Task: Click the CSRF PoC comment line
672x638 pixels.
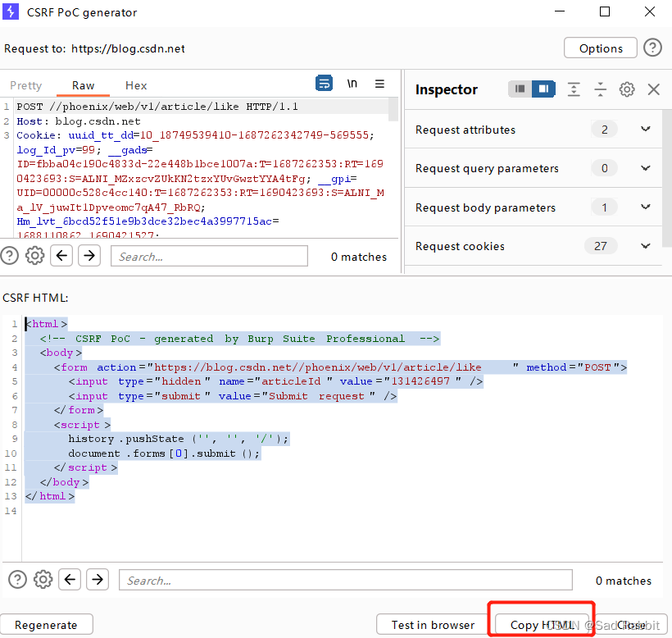Action: [239, 339]
